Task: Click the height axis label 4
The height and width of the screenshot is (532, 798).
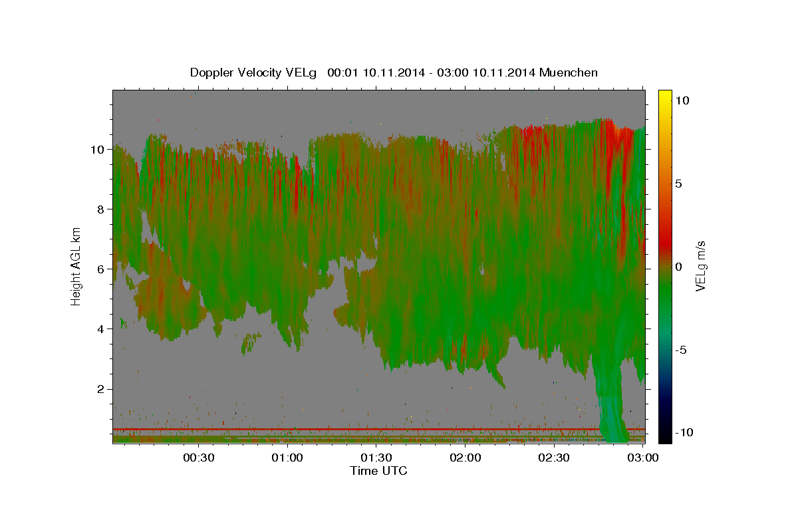Action: pos(102,329)
